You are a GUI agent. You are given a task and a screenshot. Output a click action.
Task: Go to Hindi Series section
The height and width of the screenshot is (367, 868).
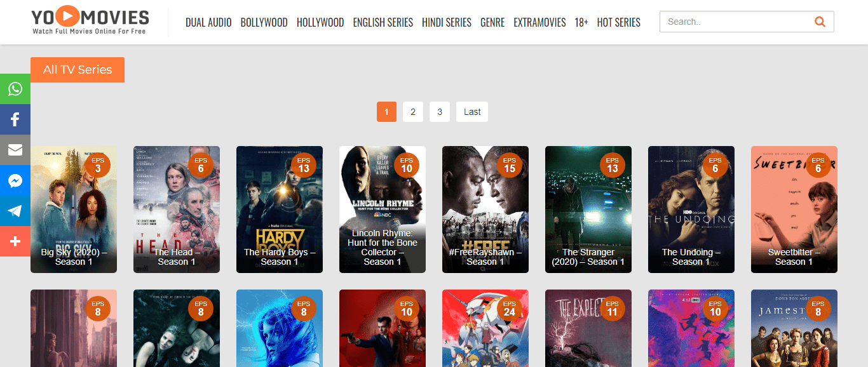(447, 22)
